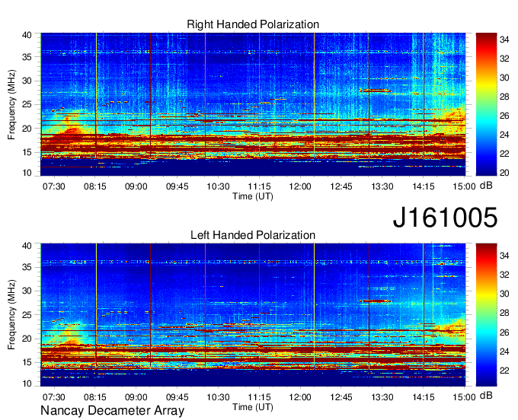Image resolution: width=518 pixels, height=420 pixels.
Task: Click the 13:30 time tick on the right-handed plot
Action: [382, 186]
